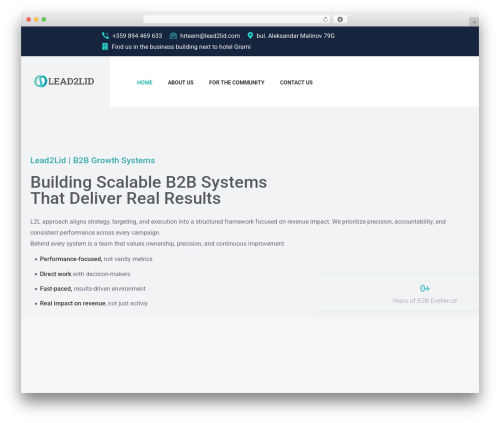This screenshot has height=423, width=500.
Task: Click the email envelope icon
Action: (x=173, y=36)
